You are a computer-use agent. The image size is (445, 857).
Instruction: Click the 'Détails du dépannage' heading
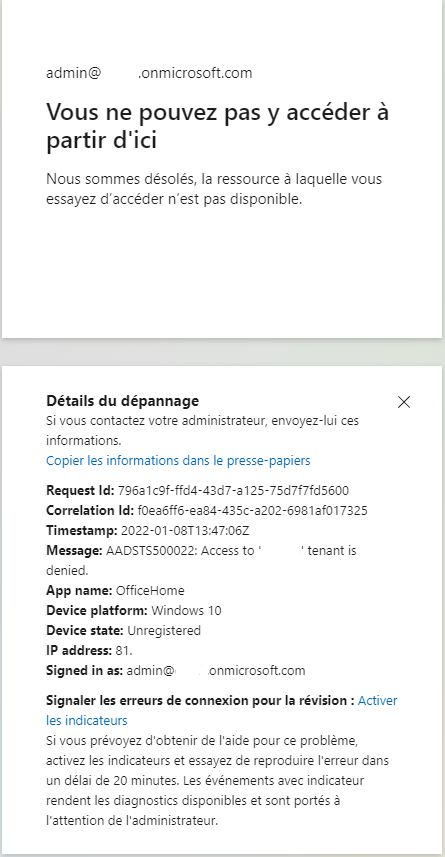(122, 401)
